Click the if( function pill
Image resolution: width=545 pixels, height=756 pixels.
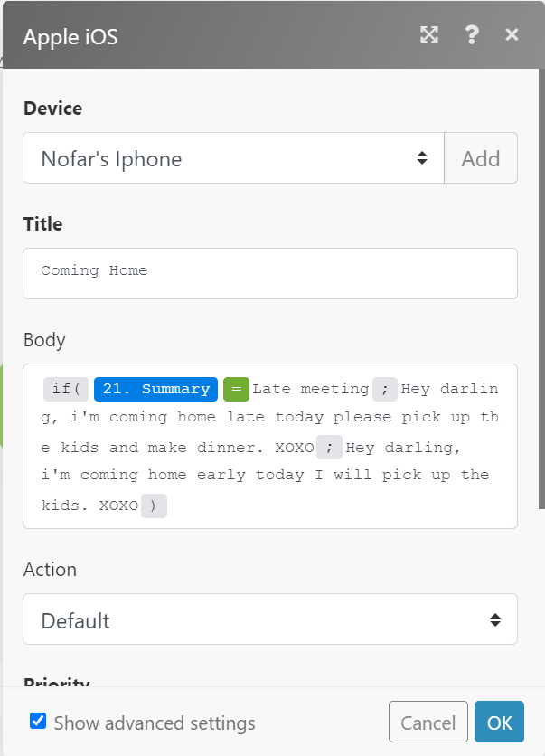(65, 389)
